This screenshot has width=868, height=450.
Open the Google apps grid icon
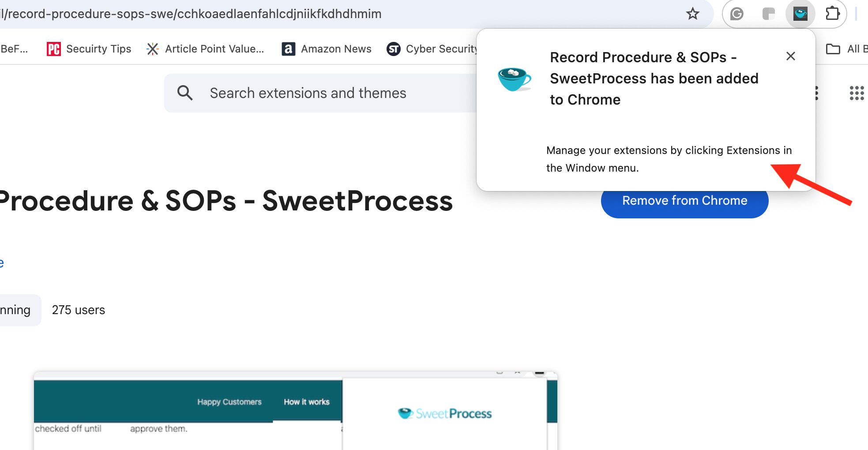coord(857,93)
